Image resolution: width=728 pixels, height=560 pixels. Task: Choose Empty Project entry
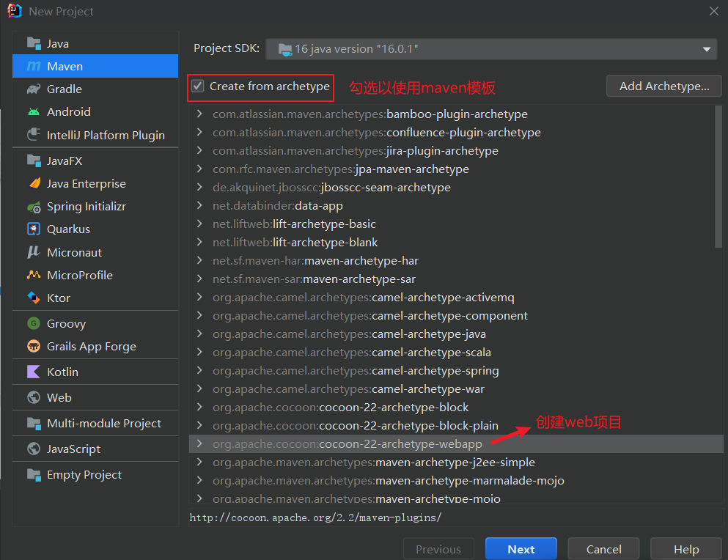tap(95, 474)
